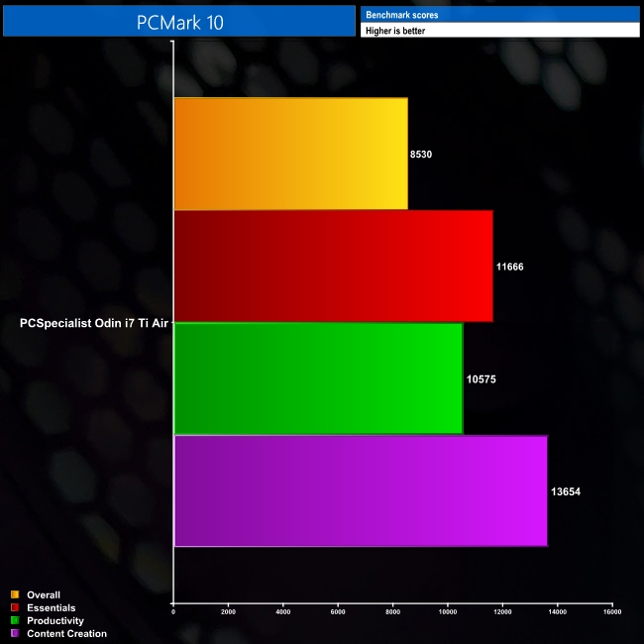Click the 10575 value label
Screen dimensions: 644x644
click(x=481, y=379)
